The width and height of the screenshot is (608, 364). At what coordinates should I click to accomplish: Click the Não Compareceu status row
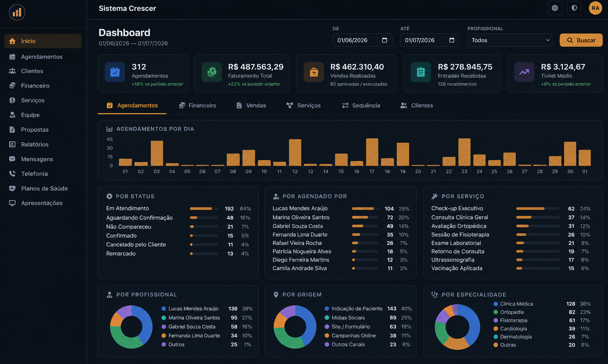[178, 227]
